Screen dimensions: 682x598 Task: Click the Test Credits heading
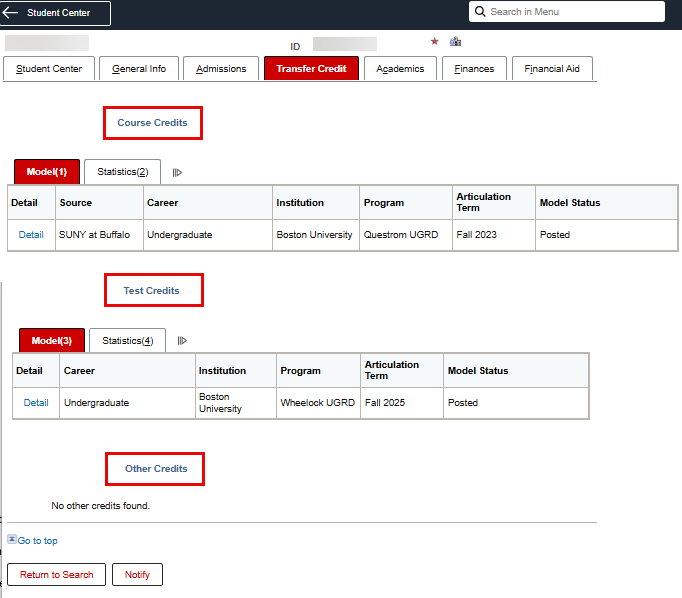(151, 291)
